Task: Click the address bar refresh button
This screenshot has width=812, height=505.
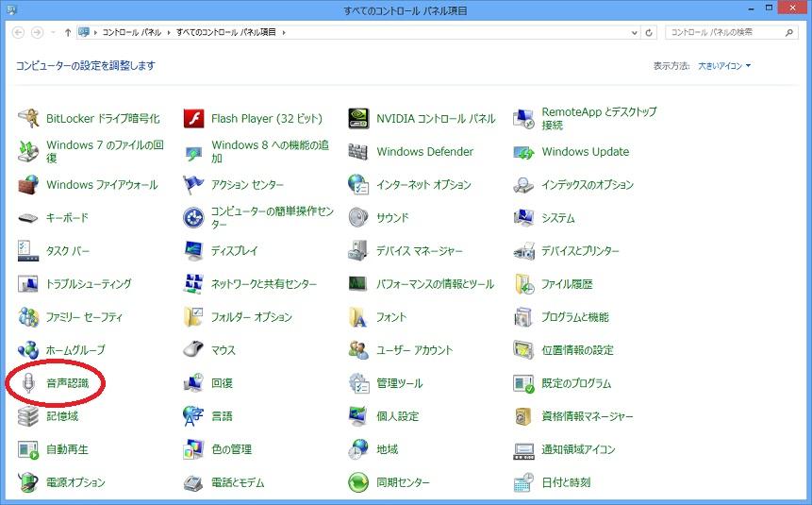Action: (x=648, y=33)
